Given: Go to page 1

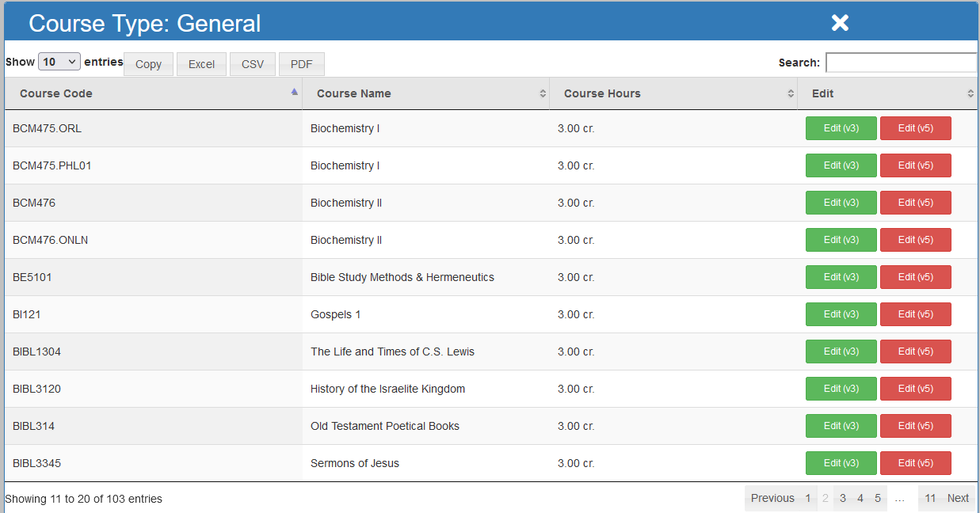Looking at the screenshot, I should point(808,498).
